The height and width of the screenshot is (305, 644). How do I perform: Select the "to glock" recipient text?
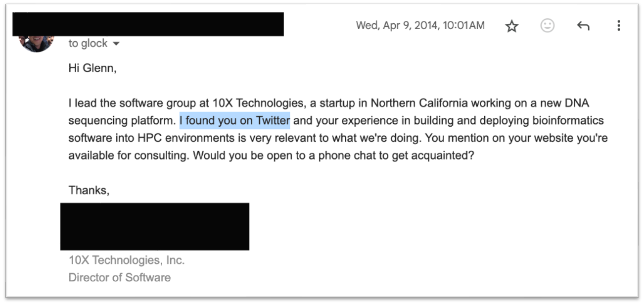tap(88, 44)
